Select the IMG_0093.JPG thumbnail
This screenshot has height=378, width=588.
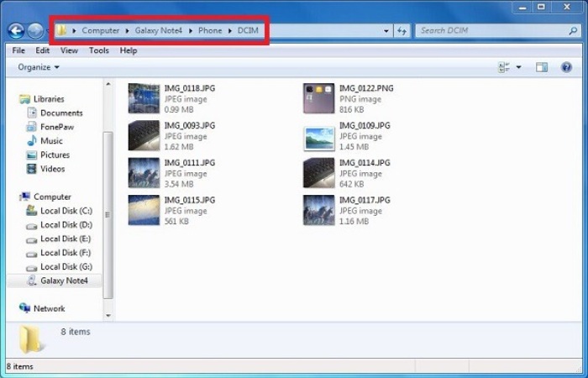pyautogui.click(x=144, y=135)
